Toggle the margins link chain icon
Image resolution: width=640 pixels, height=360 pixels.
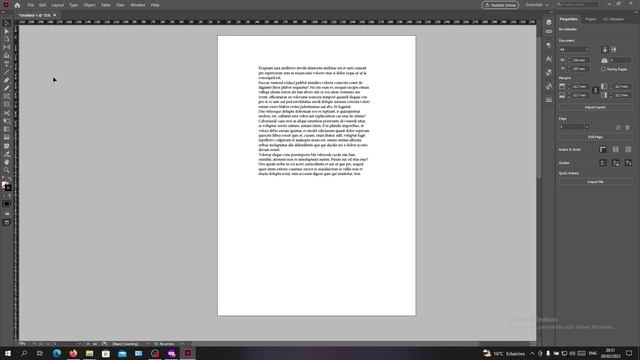[595, 91]
